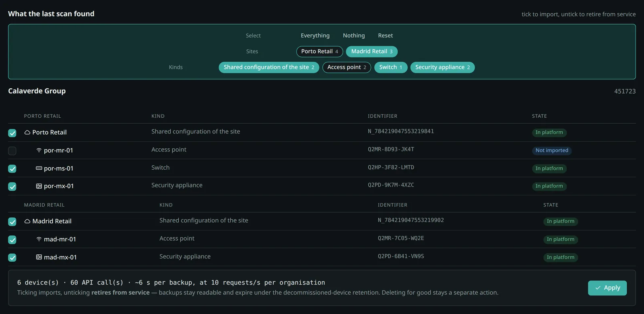Select Everything in the scan results

(315, 35)
